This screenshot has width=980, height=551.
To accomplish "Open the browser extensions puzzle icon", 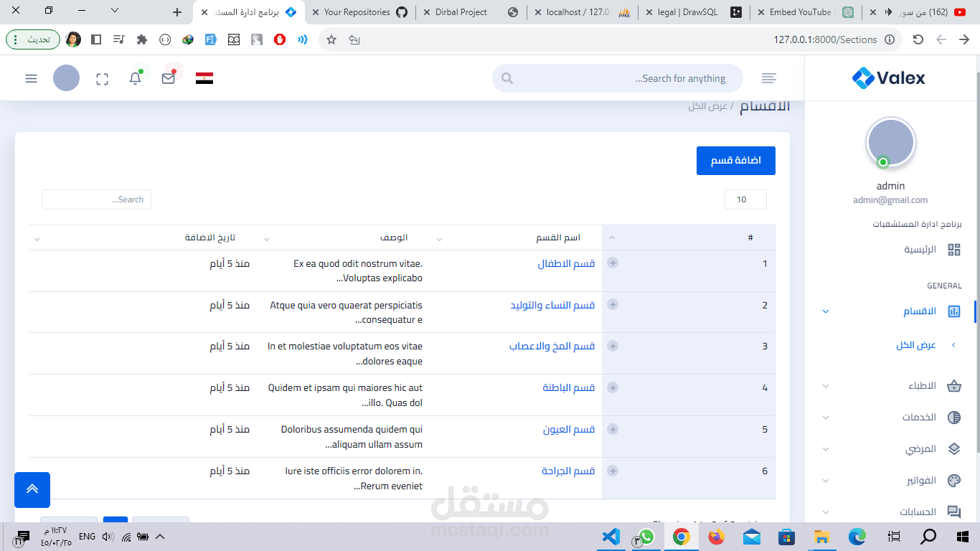I will click(142, 39).
